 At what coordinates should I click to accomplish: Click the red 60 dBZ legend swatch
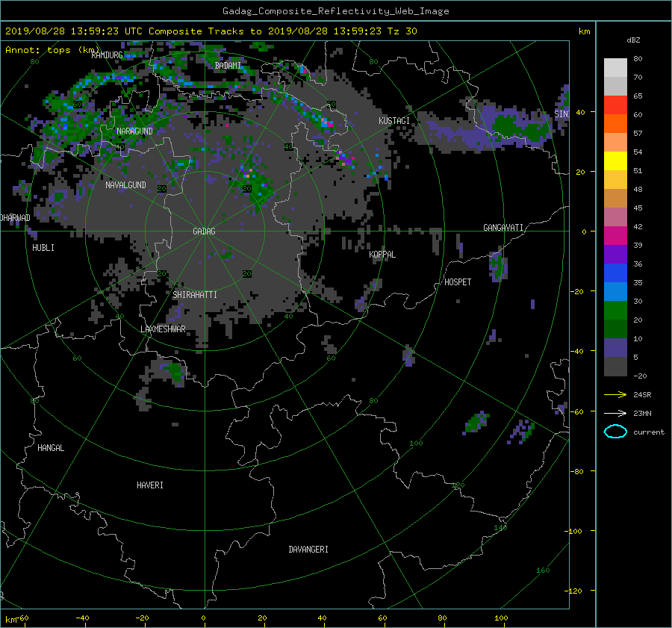615,105
